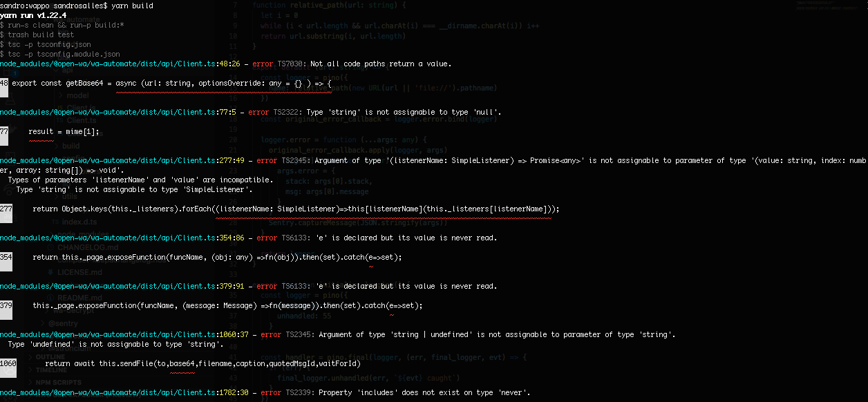This screenshot has height=402, width=868.
Task: Click "Property 'includes' does not exist" message
Action: [424, 392]
